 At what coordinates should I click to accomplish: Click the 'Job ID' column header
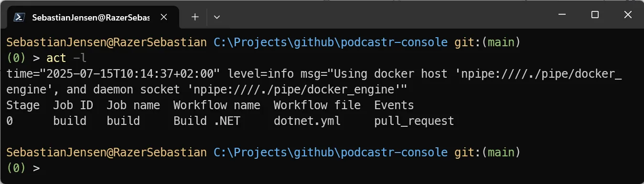point(73,105)
